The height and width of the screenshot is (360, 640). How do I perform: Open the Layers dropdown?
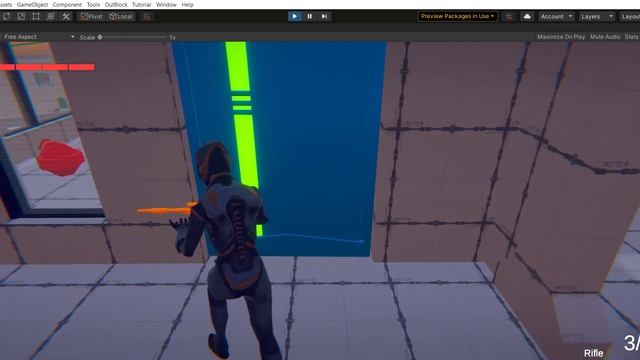point(596,16)
